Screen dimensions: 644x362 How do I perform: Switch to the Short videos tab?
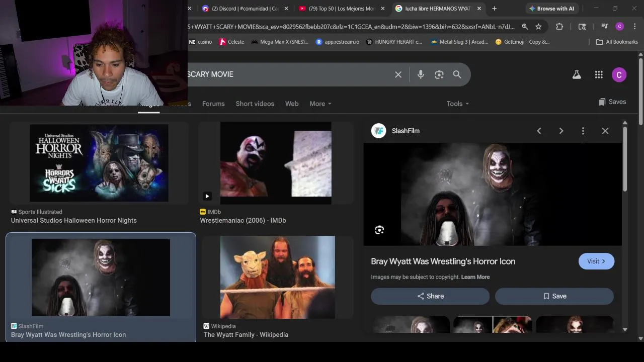pos(255,104)
